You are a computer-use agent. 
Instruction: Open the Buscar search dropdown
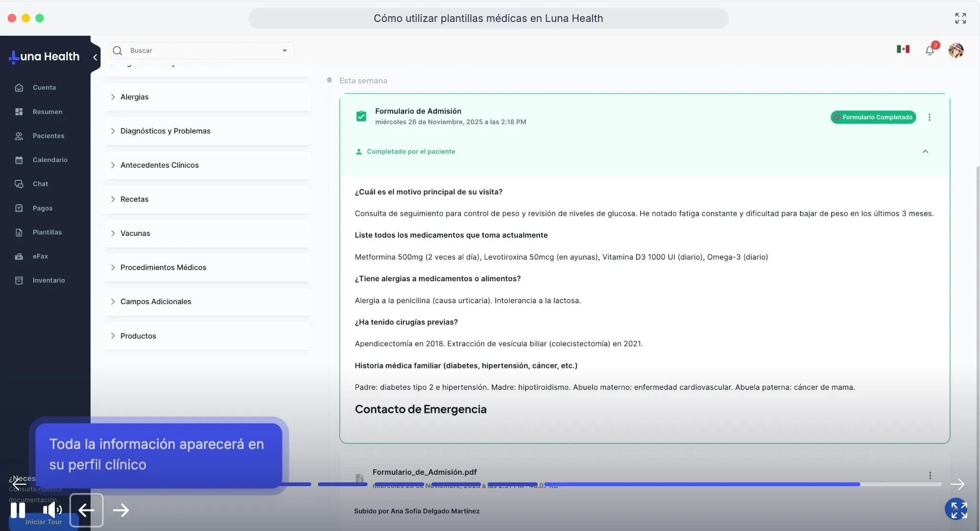[285, 50]
